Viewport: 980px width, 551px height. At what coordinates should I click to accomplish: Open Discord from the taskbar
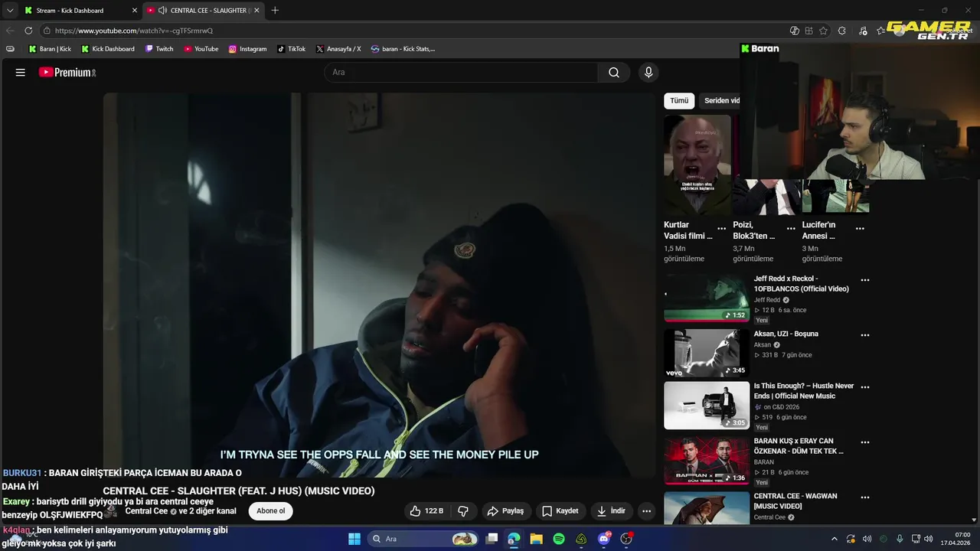pyautogui.click(x=604, y=539)
